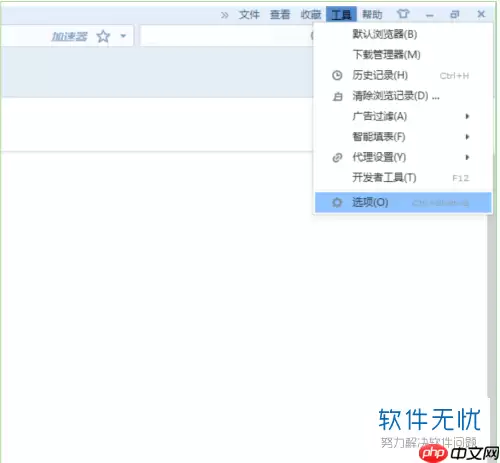Screen dimensions: 500x463
Task: Restore the browser window size
Action: pos(455,14)
